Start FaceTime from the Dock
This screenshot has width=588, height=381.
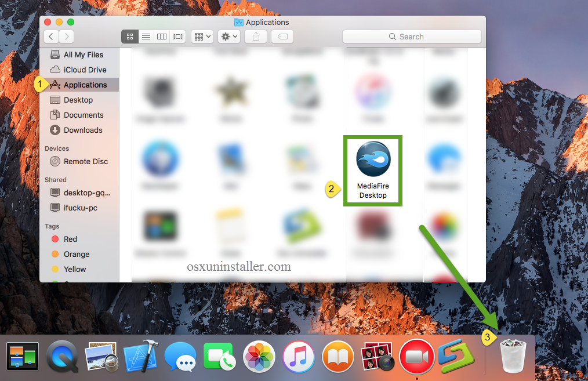[x=220, y=357]
